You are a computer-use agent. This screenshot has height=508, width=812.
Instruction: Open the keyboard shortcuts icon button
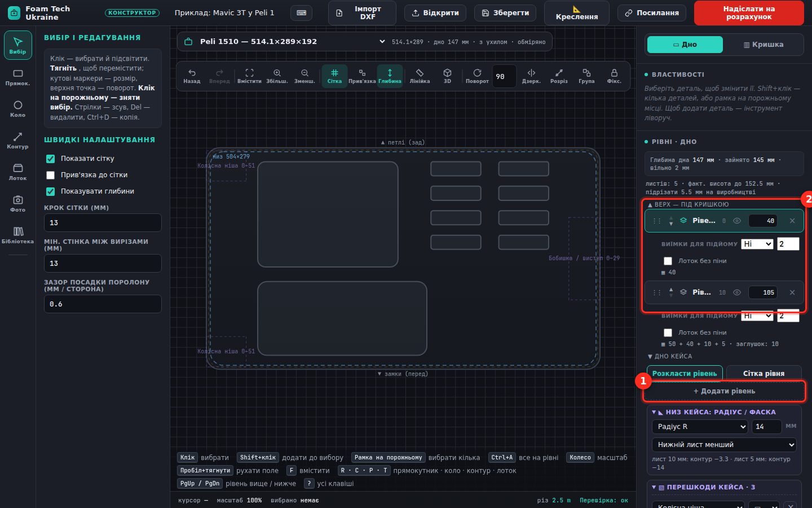pyautogui.click(x=302, y=12)
